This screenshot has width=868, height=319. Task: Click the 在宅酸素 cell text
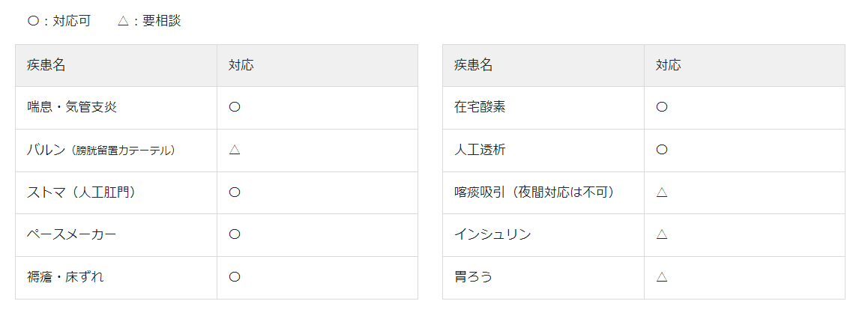[480, 107]
